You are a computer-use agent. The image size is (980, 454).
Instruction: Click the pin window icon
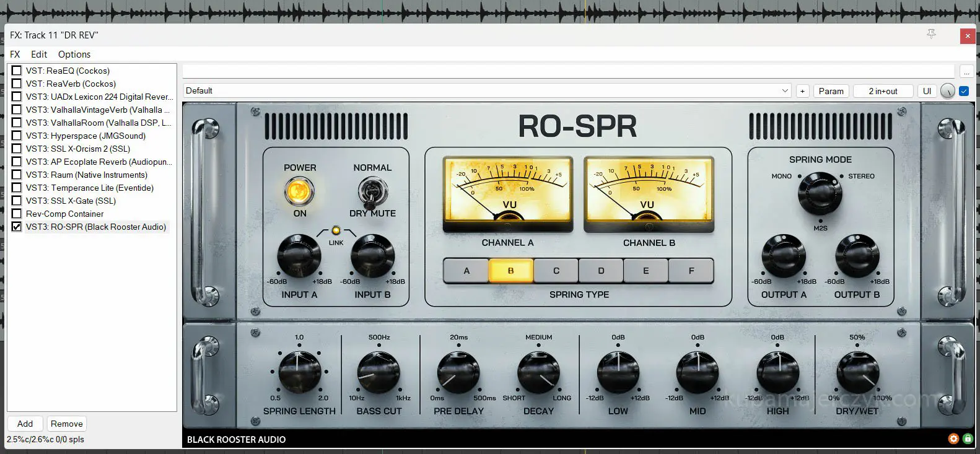[931, 34]
